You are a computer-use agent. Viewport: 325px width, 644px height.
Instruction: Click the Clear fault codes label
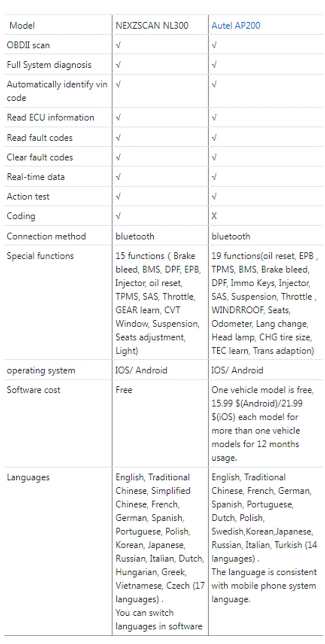coord(40,157)
